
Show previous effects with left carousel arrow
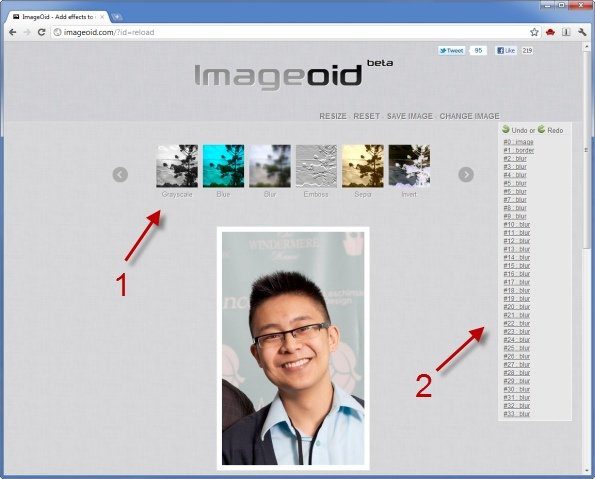click(x=120, y=175)
